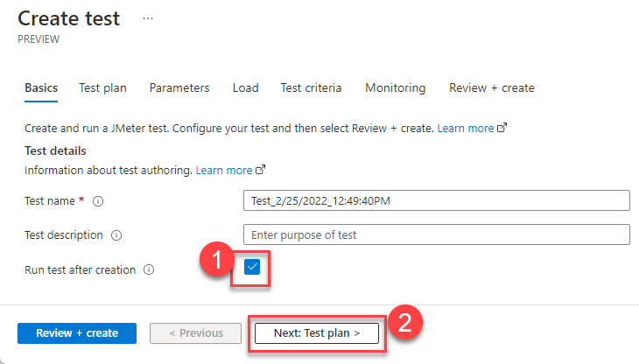Screen dimensions: 639x364
Task: Click the Previous button
Action: coord(195,333)
